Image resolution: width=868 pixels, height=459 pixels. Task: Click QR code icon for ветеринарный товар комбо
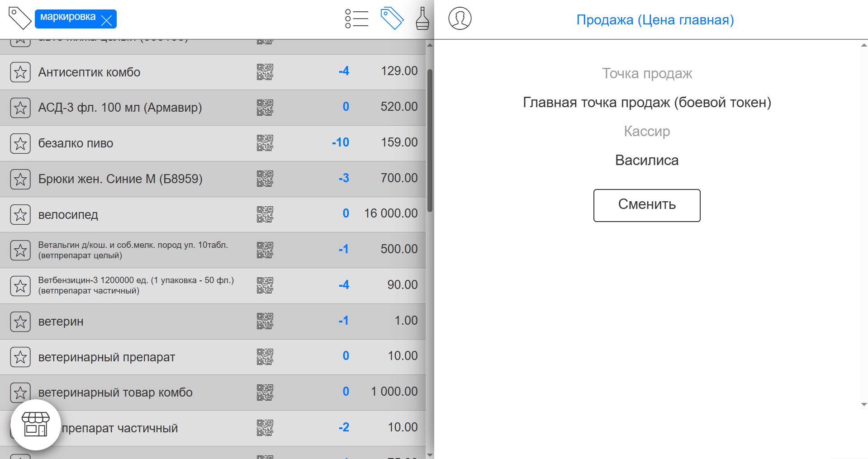point(265,393)
